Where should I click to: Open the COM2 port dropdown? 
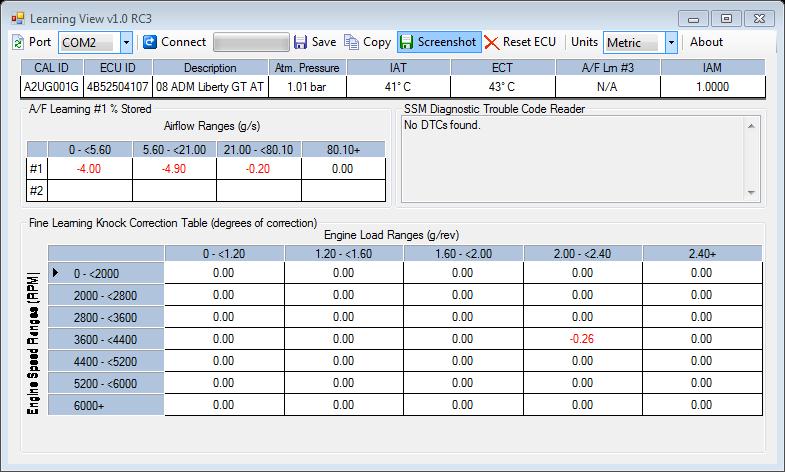point(126,42)
